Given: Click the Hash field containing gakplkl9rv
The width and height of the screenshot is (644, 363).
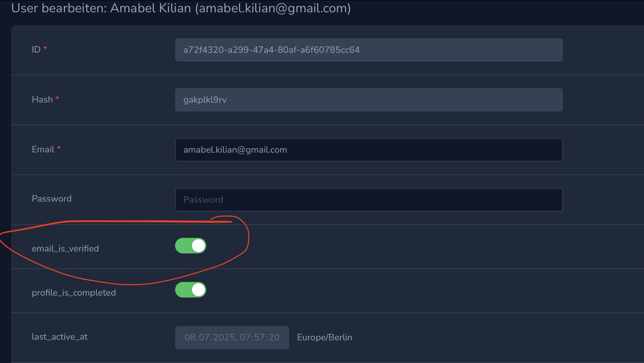Looking at the screenshot, I should pyautogui.click(x=369, y=100).
